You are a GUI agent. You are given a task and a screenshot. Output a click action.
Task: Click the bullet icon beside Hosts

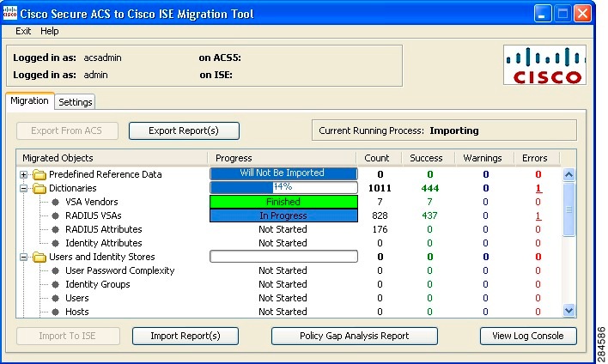click(56, 312)
